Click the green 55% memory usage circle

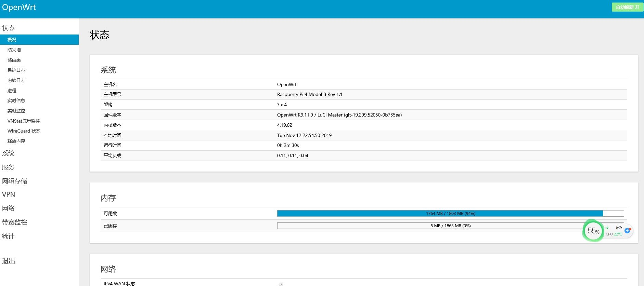(x=593, y=231)
